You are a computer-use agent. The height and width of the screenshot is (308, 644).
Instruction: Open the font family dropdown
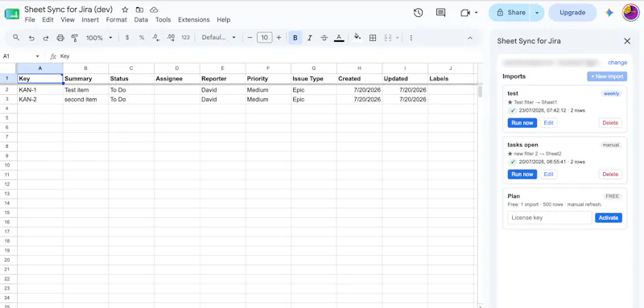[218, 38]
